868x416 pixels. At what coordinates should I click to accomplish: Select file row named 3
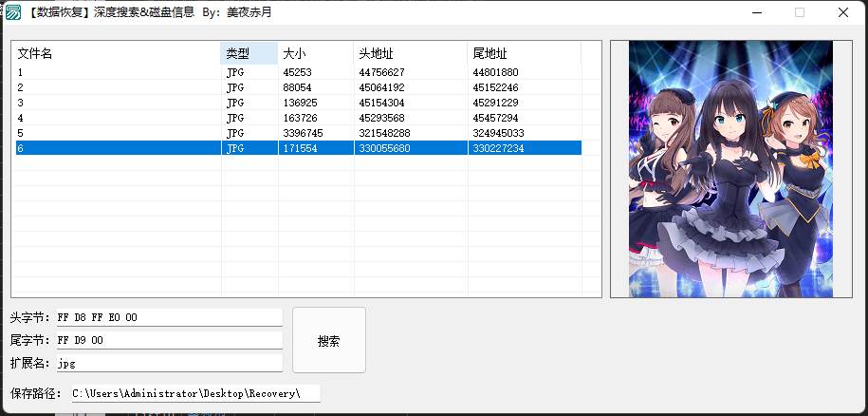[x=299, y=103]
